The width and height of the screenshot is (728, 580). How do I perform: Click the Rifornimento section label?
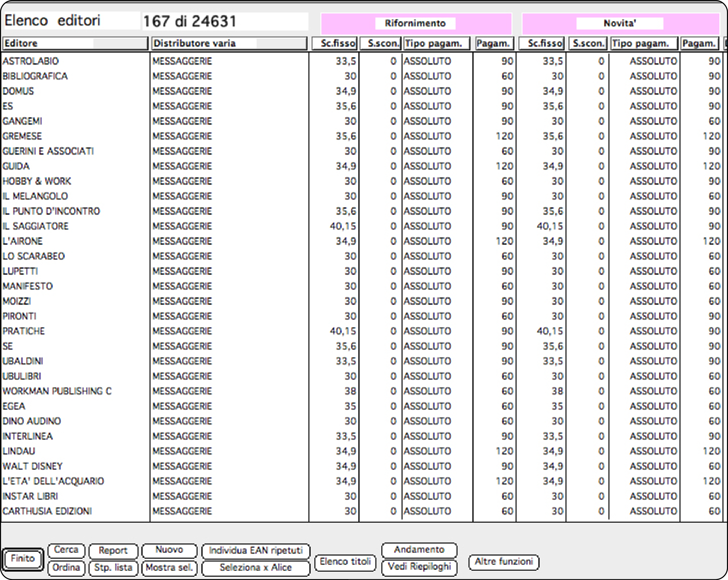[415, 23]
